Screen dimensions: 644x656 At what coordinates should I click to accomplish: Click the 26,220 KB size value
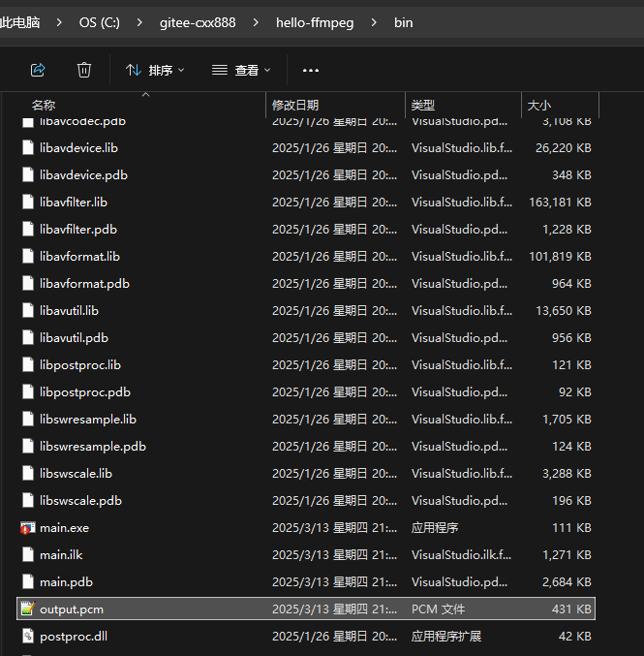tap(564, 147)
